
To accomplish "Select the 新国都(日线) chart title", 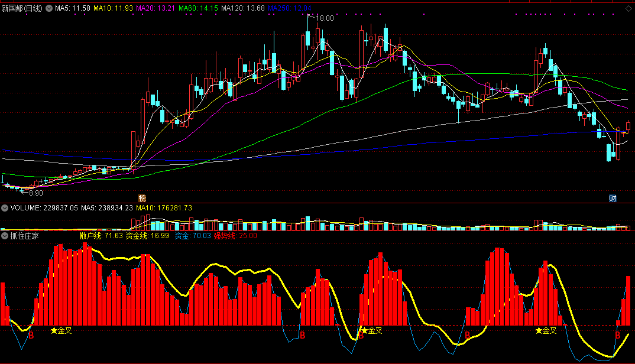I will pos(22,8).
